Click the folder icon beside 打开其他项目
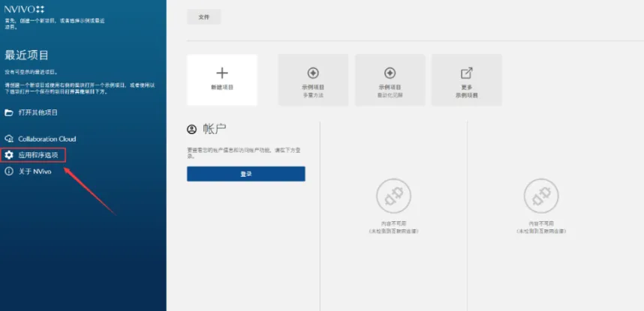644x311 pixels. coord(8,112)
